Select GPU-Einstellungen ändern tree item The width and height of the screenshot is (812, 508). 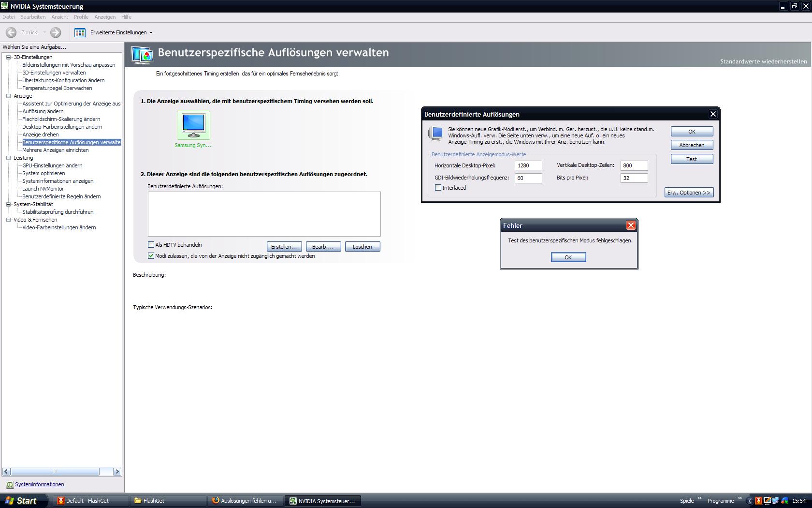click(52, 165)
